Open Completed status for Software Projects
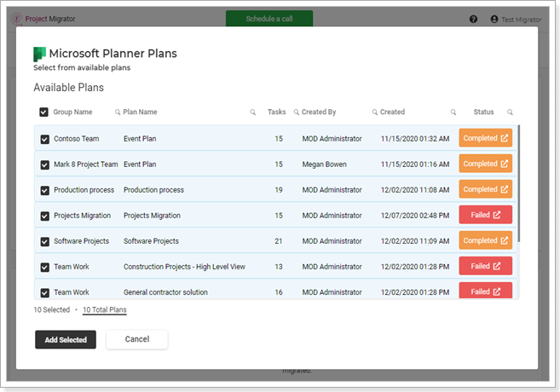The height and width of the screenshot is (392, 560). [x=485, y=240]
